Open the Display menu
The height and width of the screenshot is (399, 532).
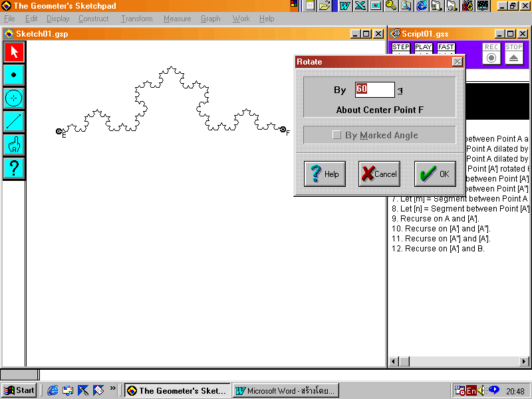coord(58,19)
